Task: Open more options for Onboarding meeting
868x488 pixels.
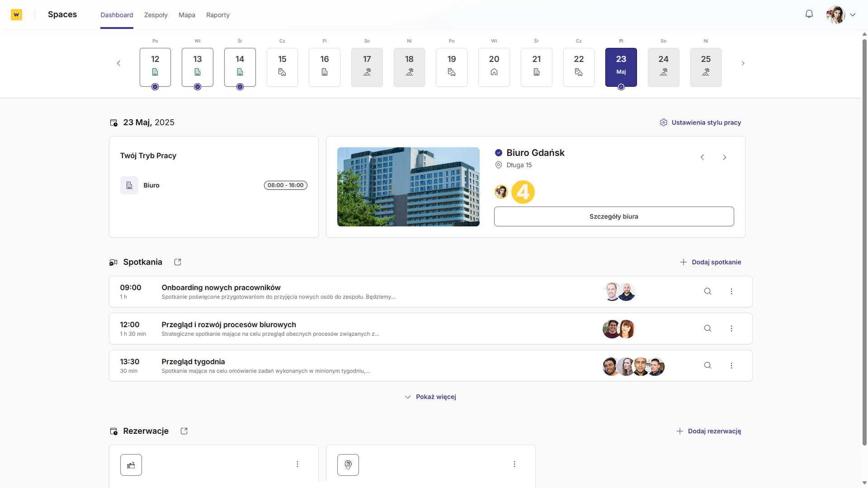Action: [731, 291]
